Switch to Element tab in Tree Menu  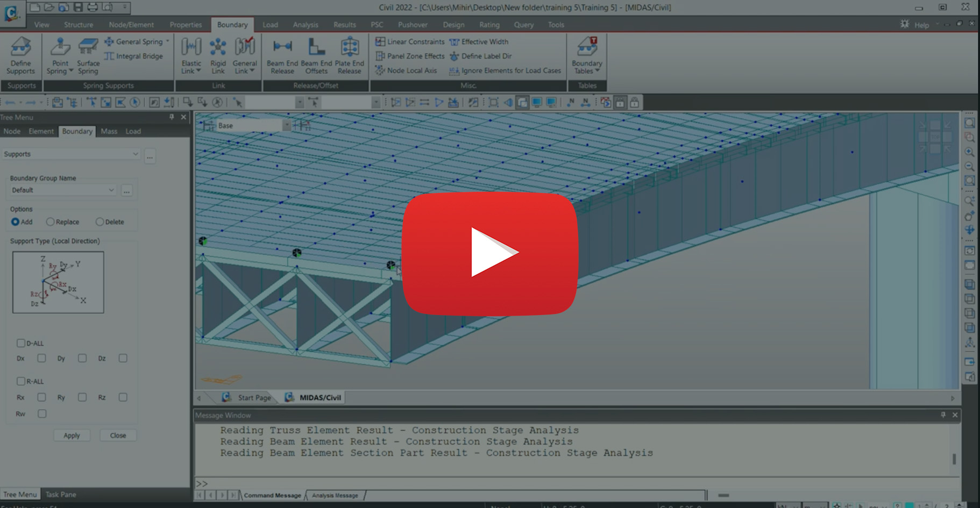[41, 131]
